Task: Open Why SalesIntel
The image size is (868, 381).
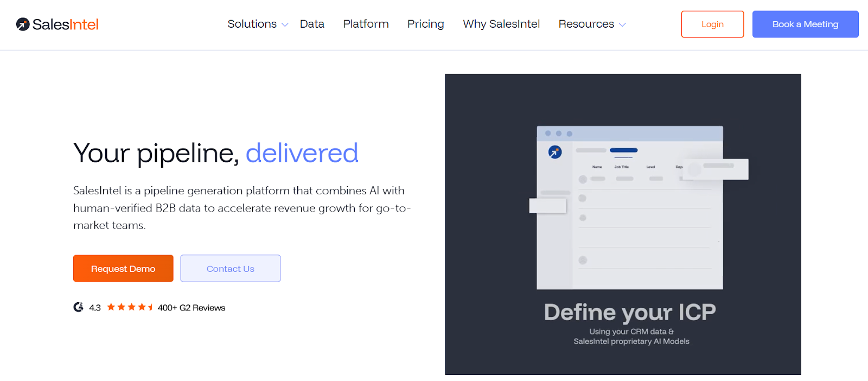Action: (501, 24)
